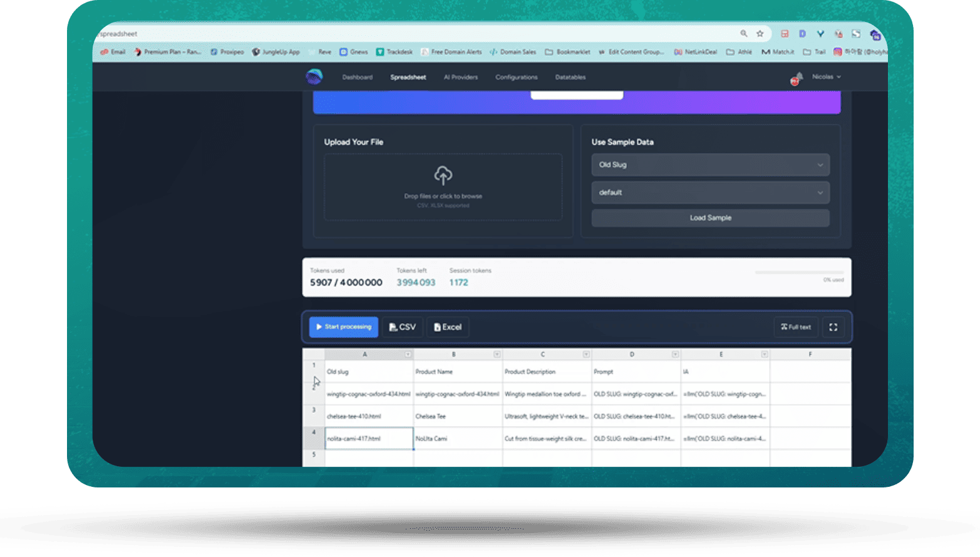Expand the default configuration dropdown
This screenshot has width=980, height=557.
710,192
